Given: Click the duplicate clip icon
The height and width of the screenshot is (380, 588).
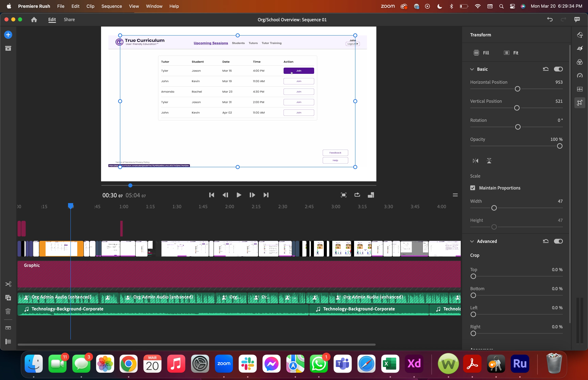Looking at the screenshot, I should coord(8,298).
